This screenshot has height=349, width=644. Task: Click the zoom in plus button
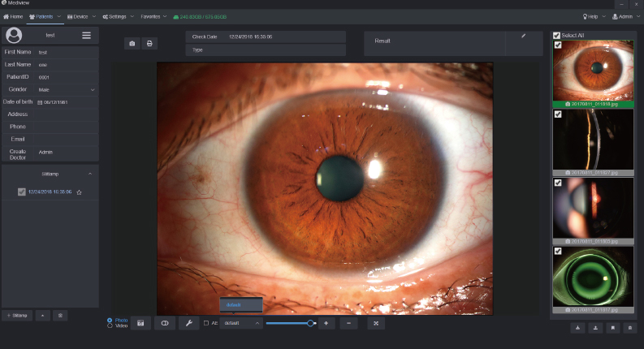[326, 323]
